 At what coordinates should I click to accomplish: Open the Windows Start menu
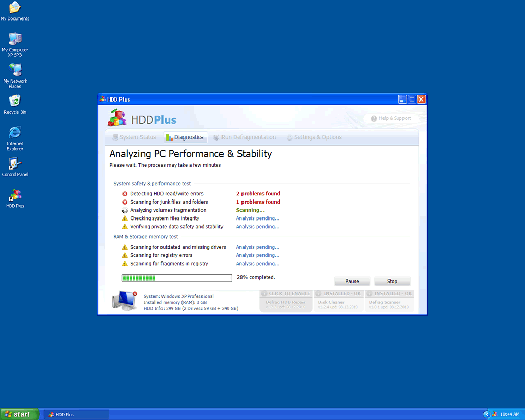click(19, 414)
